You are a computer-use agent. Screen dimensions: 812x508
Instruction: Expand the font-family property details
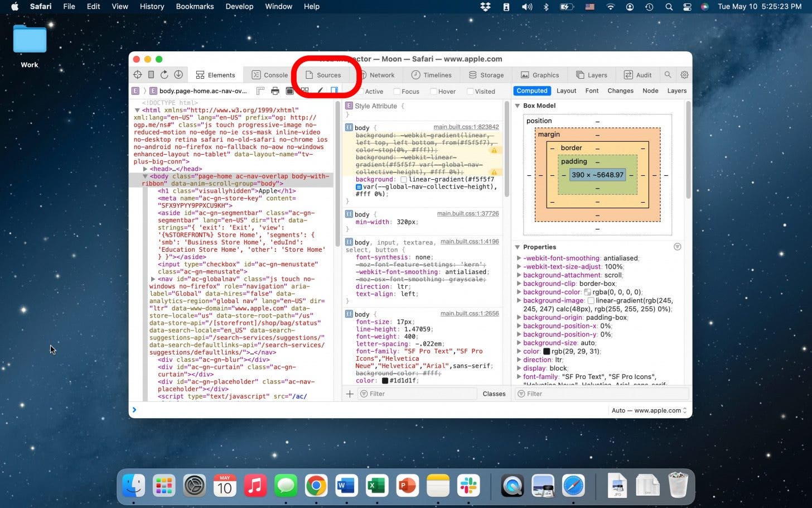click(519, 377)
